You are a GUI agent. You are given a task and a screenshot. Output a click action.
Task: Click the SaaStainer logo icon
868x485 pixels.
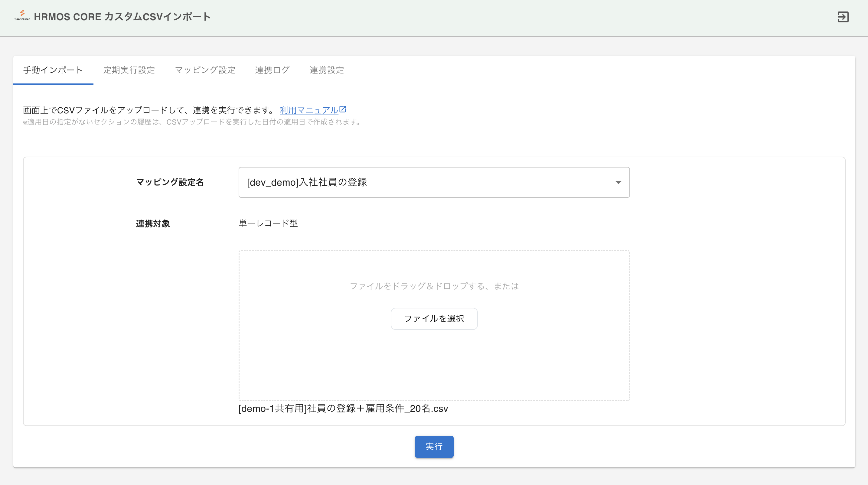pyautogui.click(x=22, y=14)
